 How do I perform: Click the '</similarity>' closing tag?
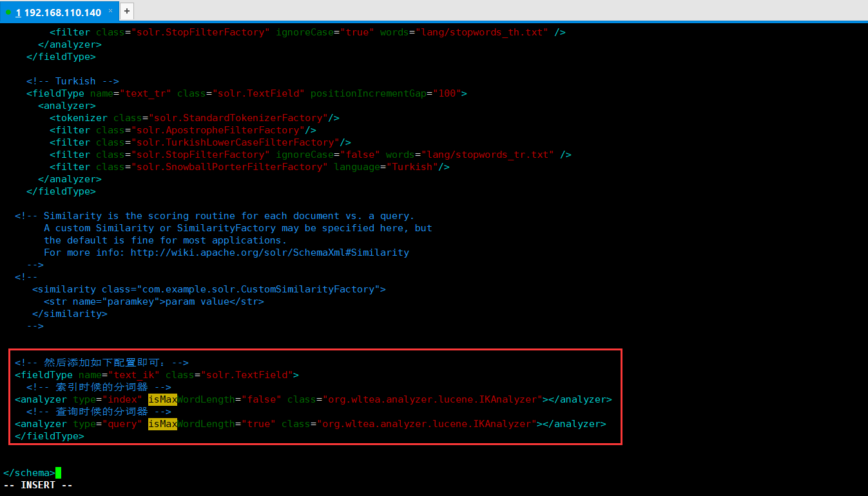pos(70,314)
